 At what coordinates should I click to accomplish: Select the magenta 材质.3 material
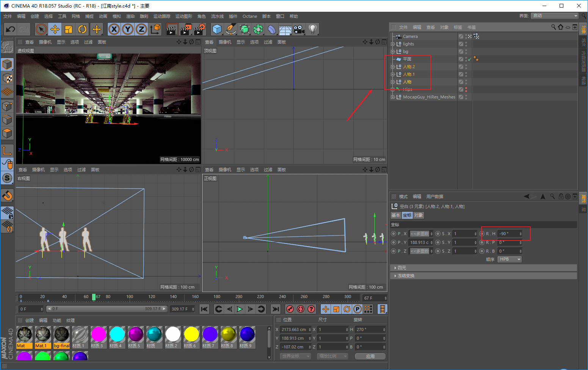pyautogui.click(x=99, y=337)
